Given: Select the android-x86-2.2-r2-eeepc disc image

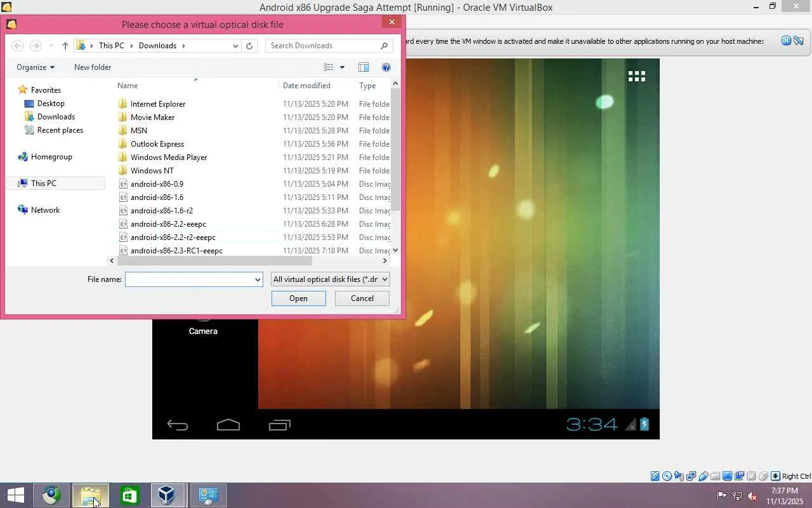Looking at the screenshot, I should click(x=173, y=237).
